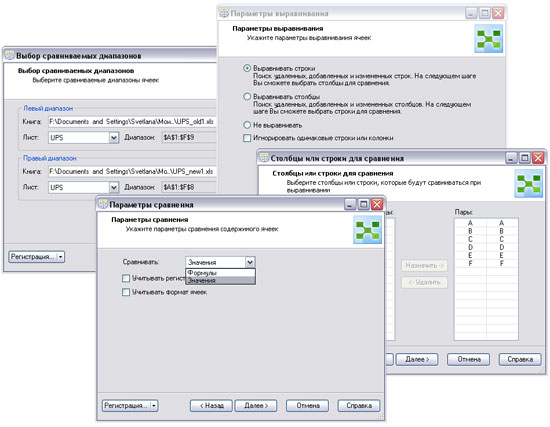Toggle Учитывать регистр checkbox

coord(126,279)
